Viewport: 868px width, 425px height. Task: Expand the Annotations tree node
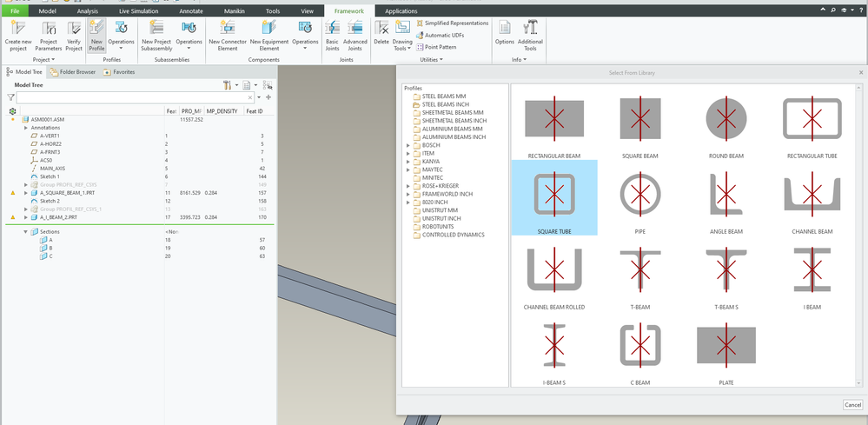click(25, 128)
